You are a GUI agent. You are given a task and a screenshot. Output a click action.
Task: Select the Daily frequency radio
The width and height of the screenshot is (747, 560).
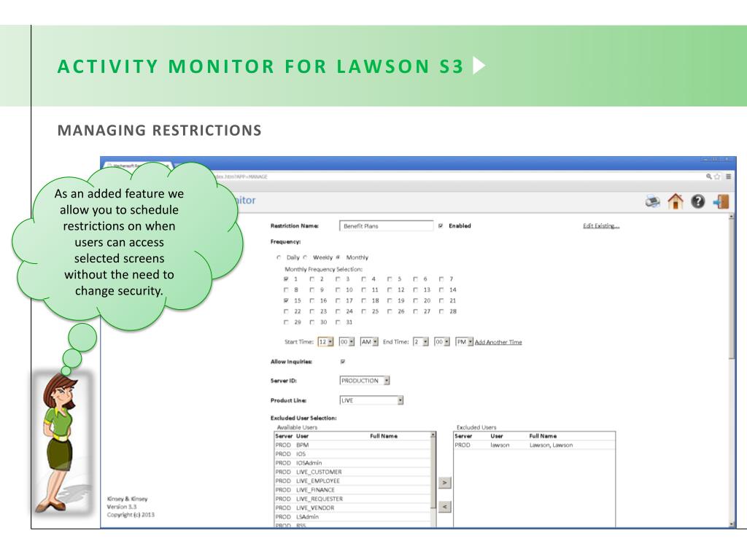pos(279,257)
